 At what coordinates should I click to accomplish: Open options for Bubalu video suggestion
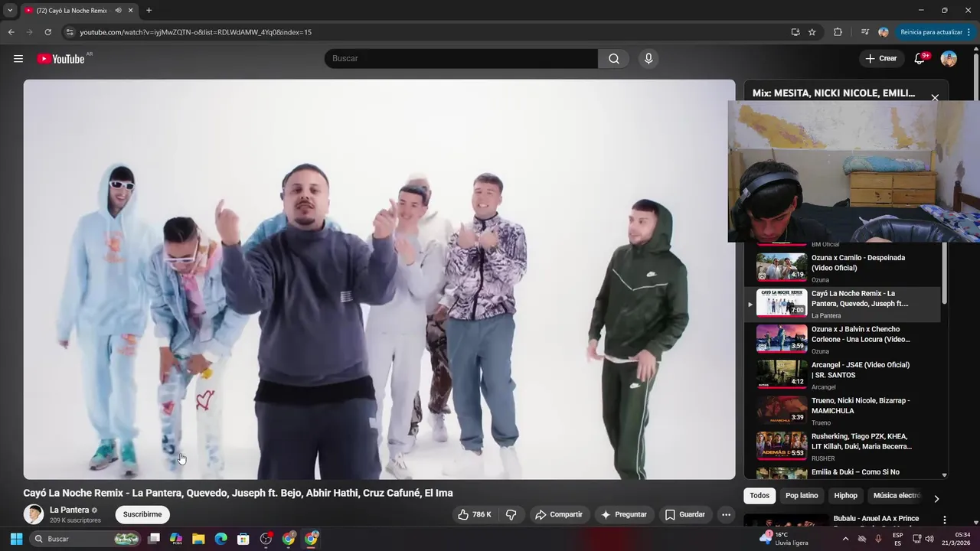click(944, 520)
